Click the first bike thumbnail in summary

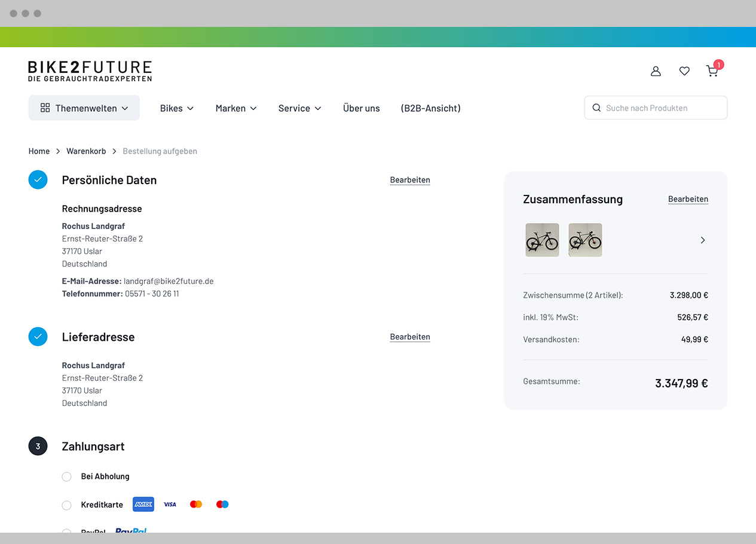(x=542, y=240)
